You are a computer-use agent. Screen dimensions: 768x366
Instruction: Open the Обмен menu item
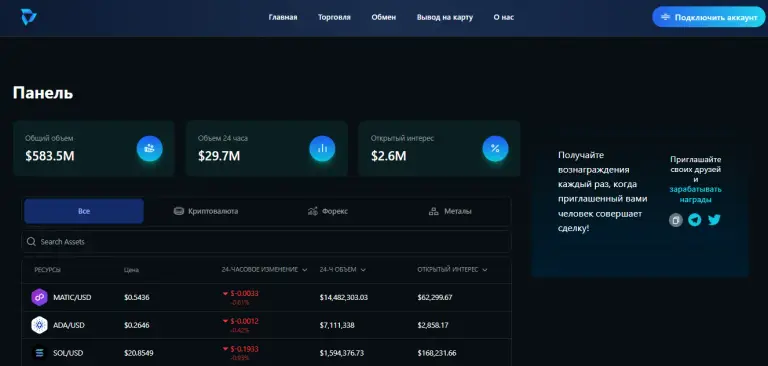click(x=384, y=17)
